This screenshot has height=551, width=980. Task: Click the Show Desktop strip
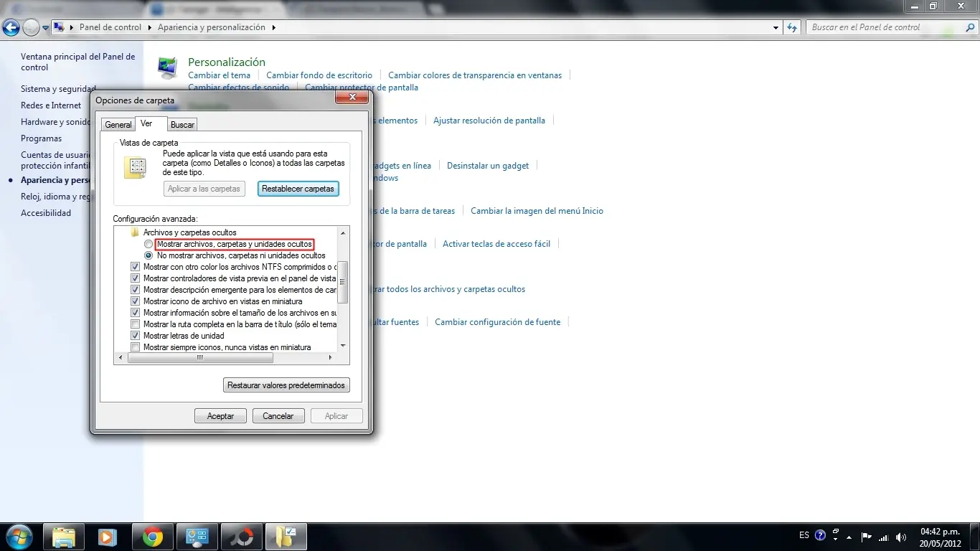pyautogui.click(x=975, y=537)
